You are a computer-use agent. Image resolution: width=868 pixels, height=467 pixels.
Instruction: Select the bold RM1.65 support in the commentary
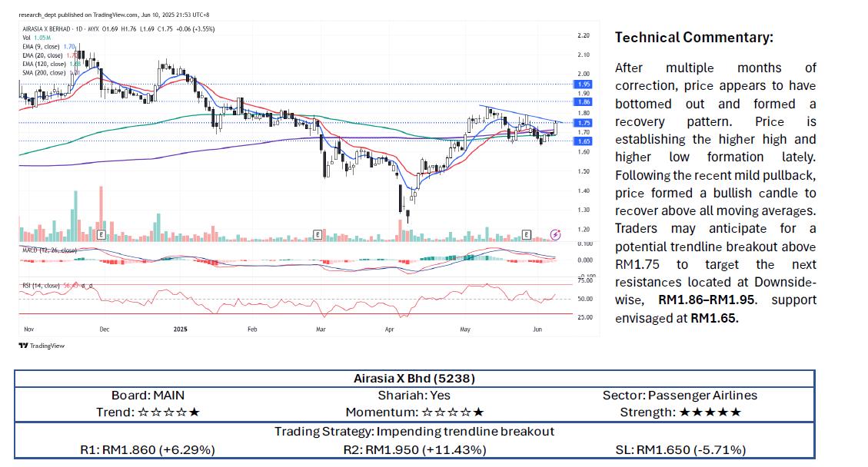click(714, 318)
